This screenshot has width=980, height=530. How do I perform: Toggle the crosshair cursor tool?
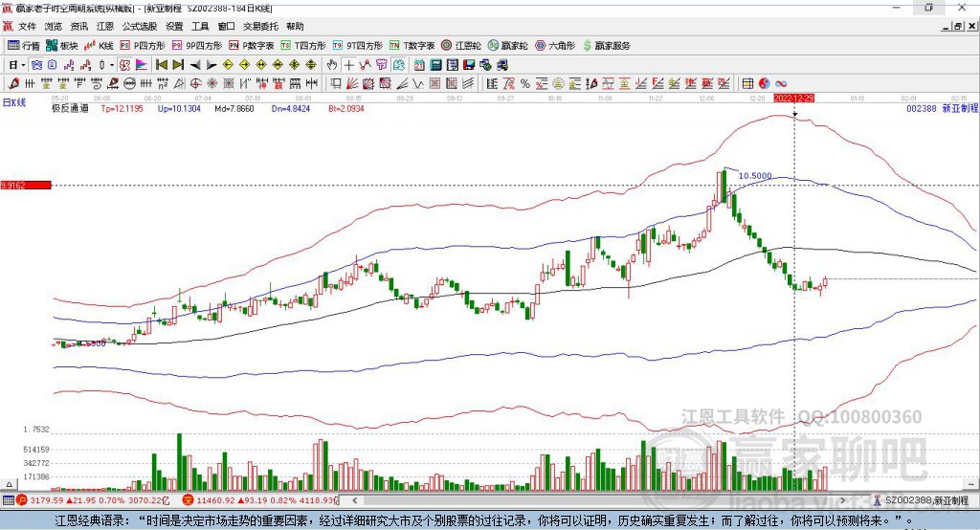click(x=348, y=65)
